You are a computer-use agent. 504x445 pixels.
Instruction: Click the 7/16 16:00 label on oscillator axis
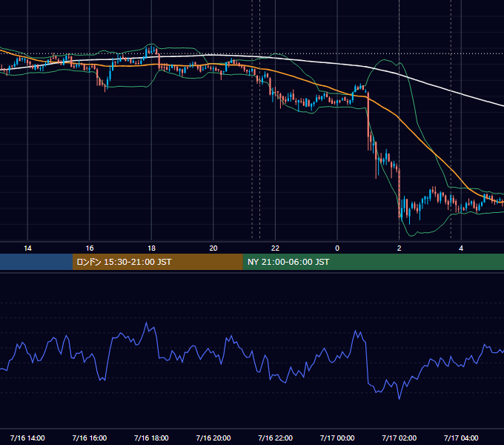90,438
